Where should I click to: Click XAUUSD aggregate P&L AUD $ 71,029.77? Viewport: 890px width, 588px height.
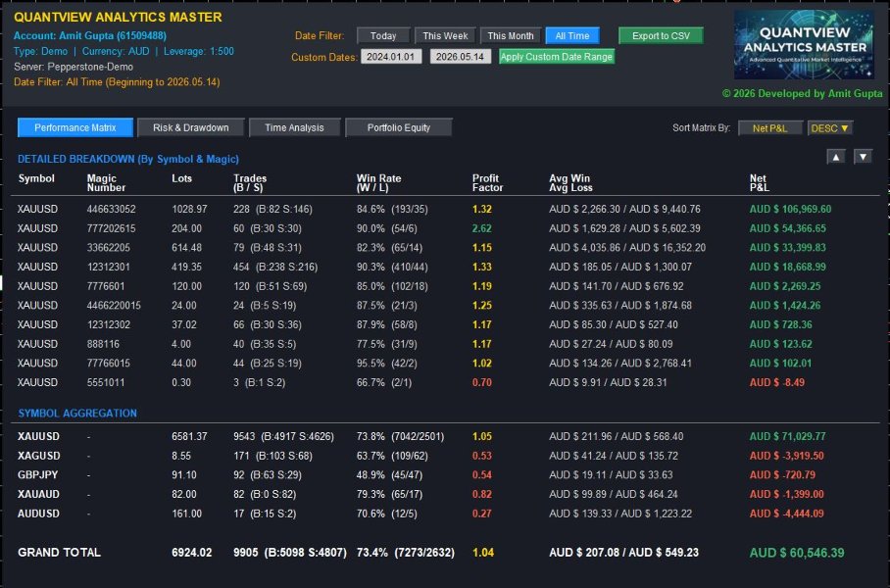(787, 437)
